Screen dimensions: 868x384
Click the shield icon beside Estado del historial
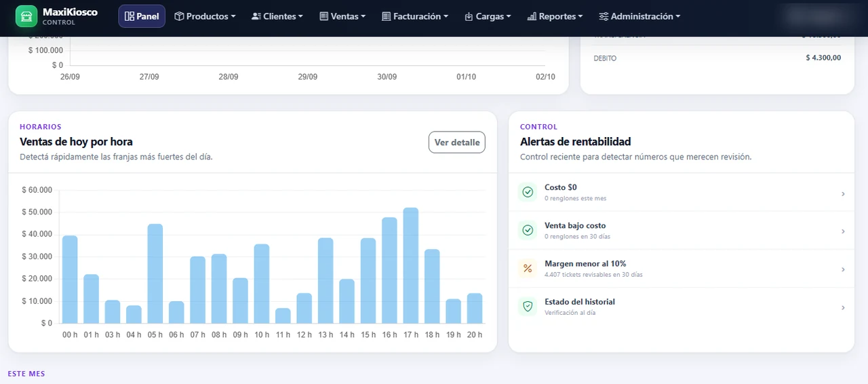point(528,307)
